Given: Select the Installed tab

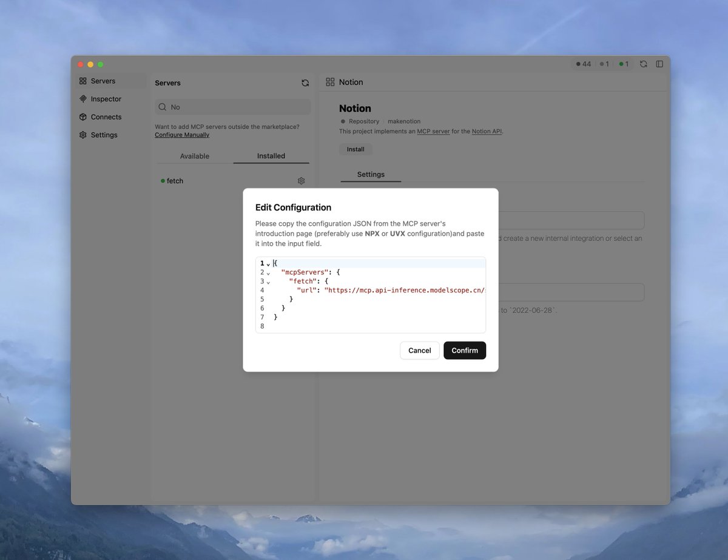Looking at the screenshot, I should [271, 156].
